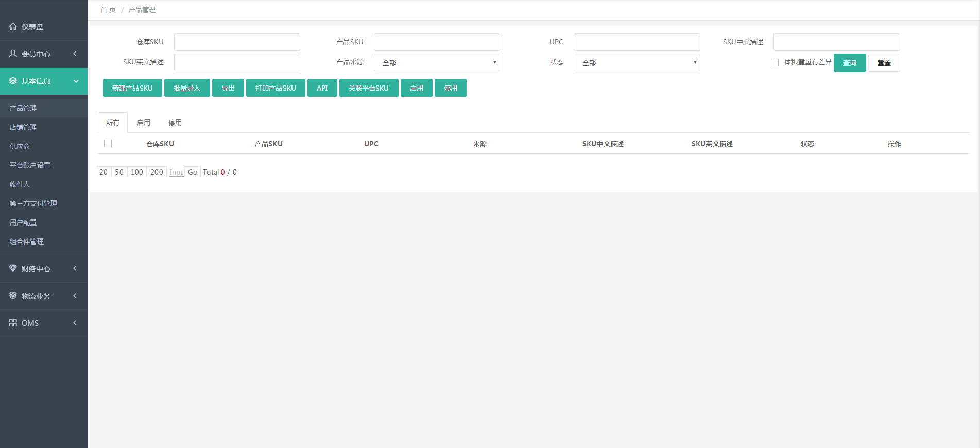Click the 打印产品SKU button

pos(276,88)
